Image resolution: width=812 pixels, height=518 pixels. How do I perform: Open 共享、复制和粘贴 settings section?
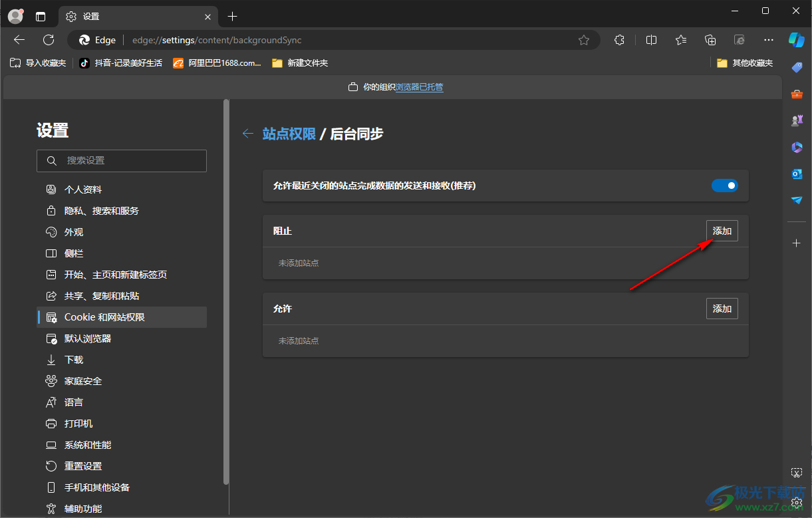(122, 296)
